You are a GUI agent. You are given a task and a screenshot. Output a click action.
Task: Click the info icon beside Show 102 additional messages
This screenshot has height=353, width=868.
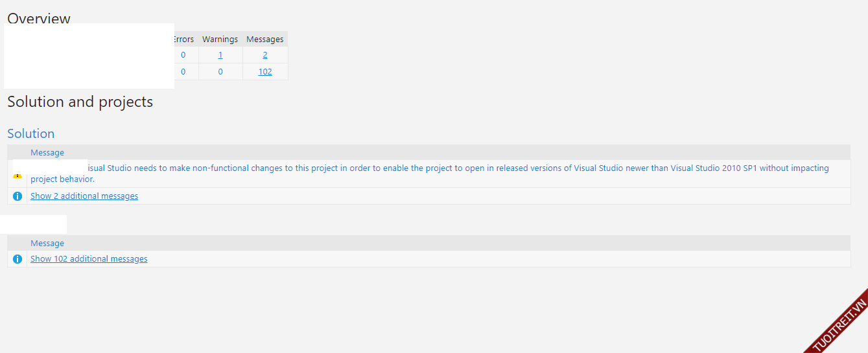(18, 259)
